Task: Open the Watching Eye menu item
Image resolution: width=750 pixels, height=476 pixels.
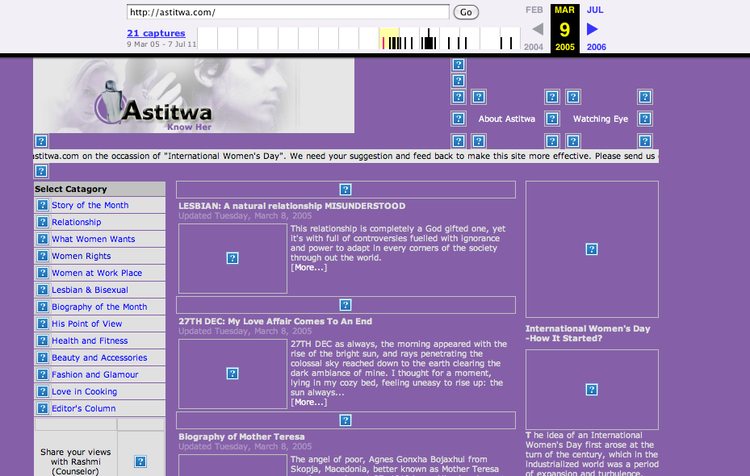Action: point(600,119)
